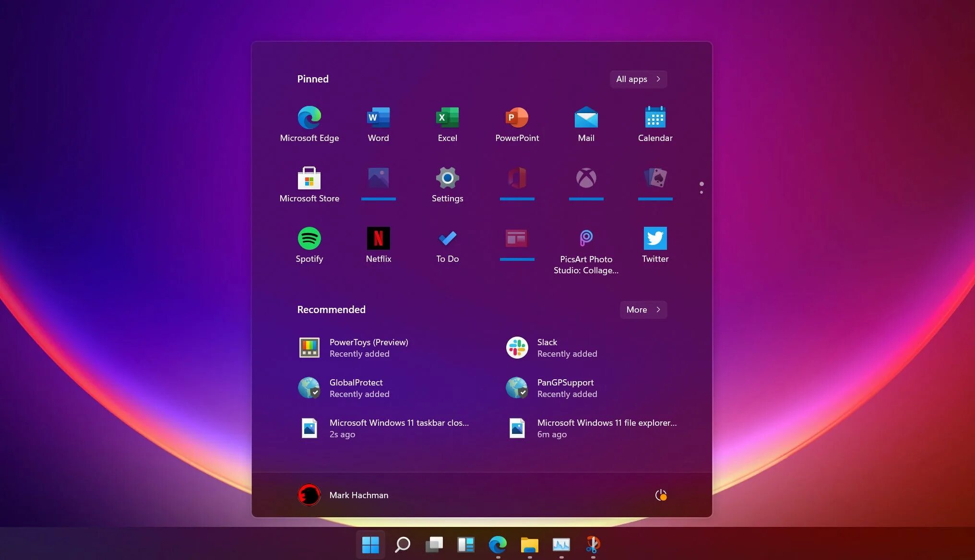Select PicsArt Photo Studio app
The width and height of the screenshot is (975, 560).
tap(586, 238)
